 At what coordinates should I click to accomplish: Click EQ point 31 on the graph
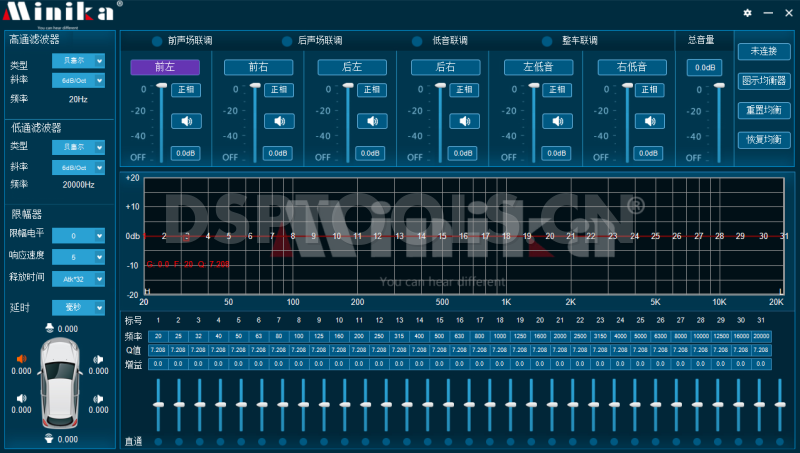(x=784, y=236)
